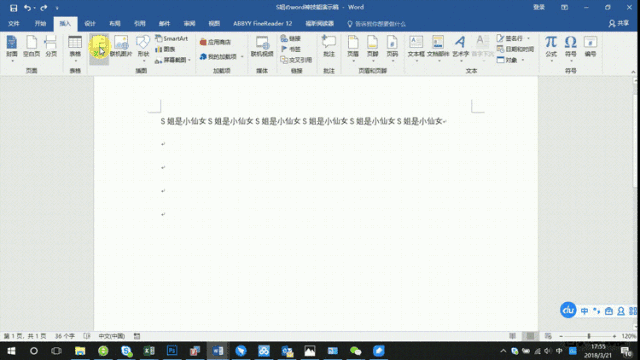The image size is (640, 360).
Task: Undo the last action
Action: pos(27,8)
